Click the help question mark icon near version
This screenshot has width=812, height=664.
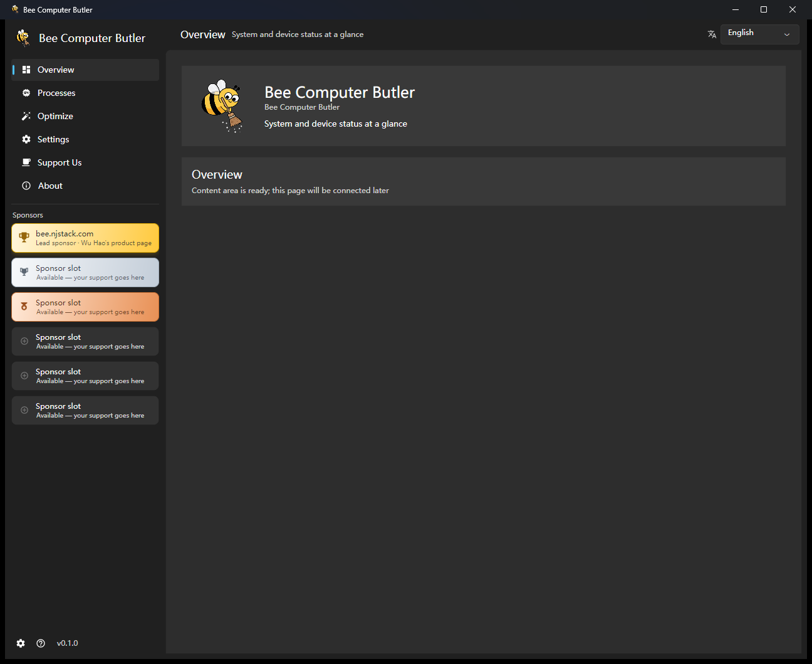[41, 643]
